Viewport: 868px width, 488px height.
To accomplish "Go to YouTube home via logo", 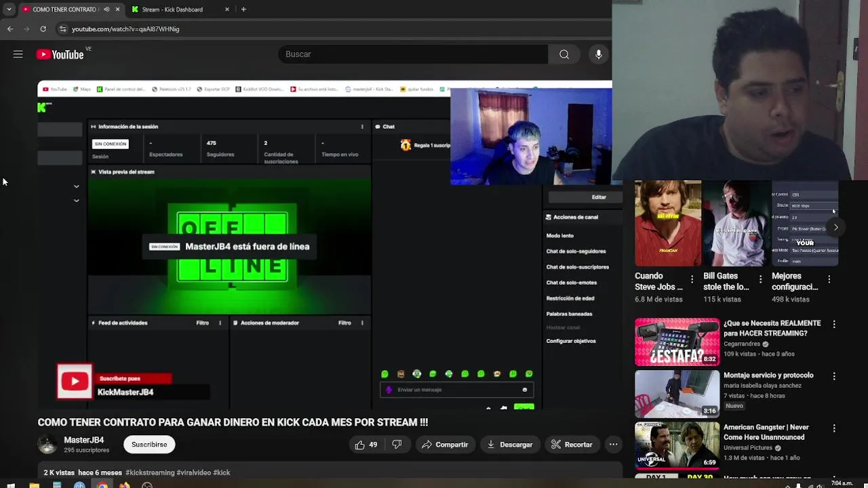I will [60, 54].
